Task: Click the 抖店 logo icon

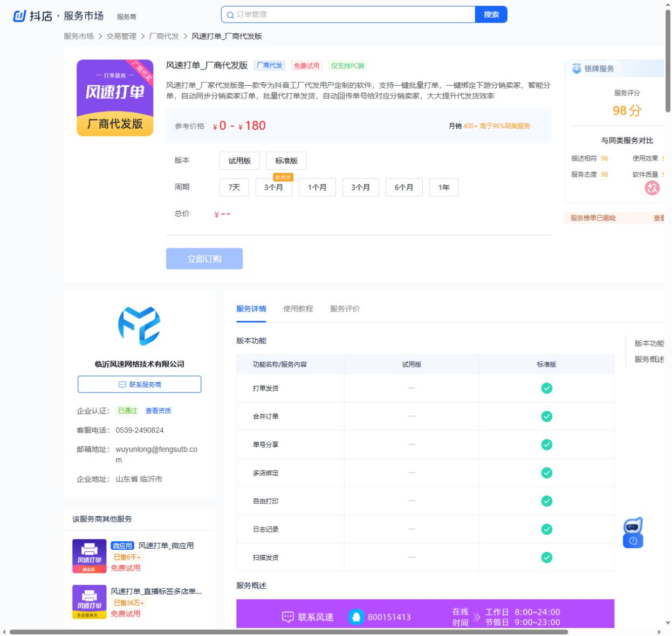Action: coord(19,16)
